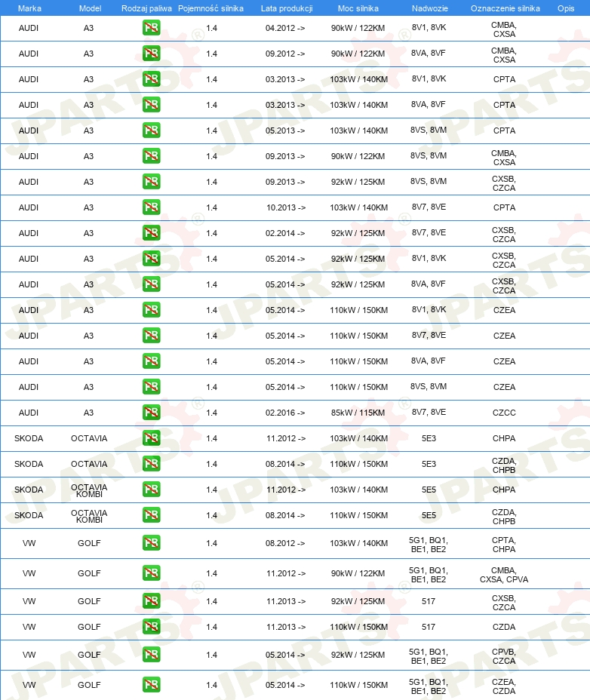590x700 pixels.
Task: Click fuel icon for Golf 11.2013 92kW row
Action: coord(152,601)
